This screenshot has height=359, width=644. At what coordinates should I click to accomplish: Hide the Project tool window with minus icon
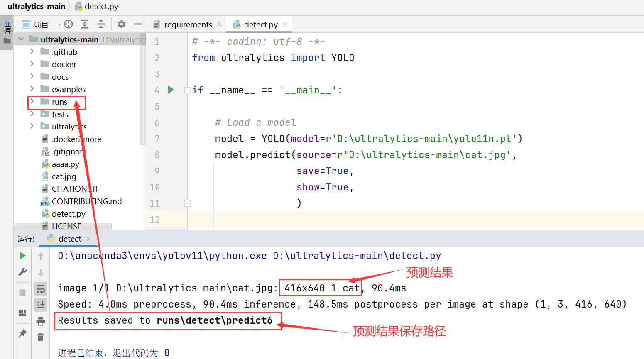pos(138,24)
